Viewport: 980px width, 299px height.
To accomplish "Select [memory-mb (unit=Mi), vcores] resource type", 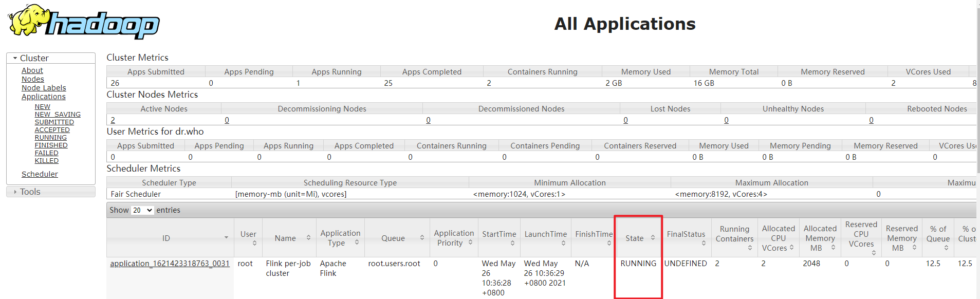I will (291, 194).
